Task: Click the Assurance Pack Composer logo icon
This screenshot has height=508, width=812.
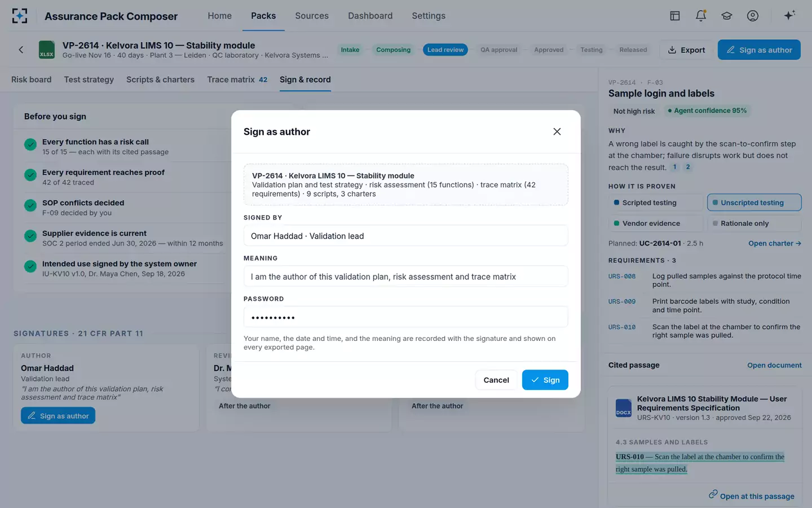Action: (x=20, y=16)
